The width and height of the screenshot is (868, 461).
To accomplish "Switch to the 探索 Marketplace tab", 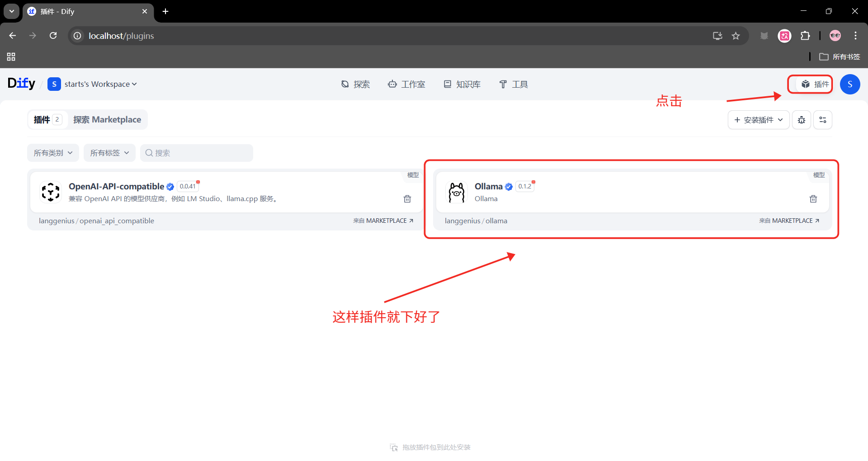I will click(x=107, y=120).
